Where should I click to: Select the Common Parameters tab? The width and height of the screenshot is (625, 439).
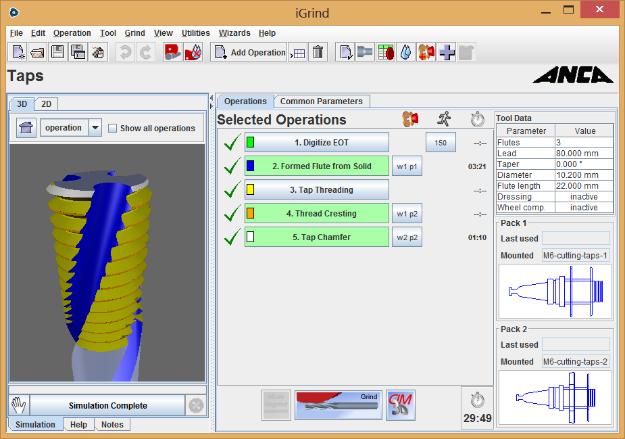coord(321,101)
